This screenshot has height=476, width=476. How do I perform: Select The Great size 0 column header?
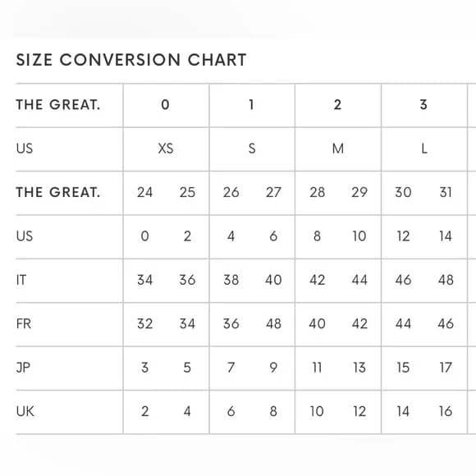point(166,105)
